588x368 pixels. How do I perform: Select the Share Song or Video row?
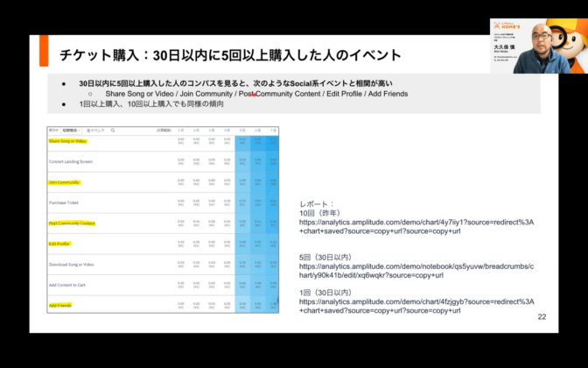67,141
